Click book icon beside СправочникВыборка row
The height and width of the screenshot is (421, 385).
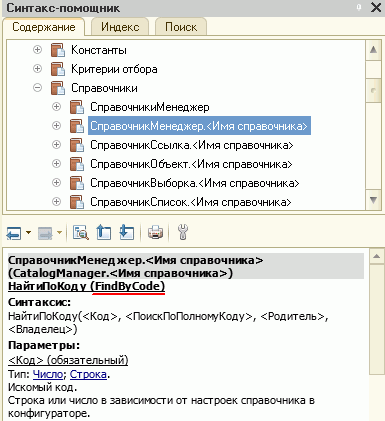[77, 183]
